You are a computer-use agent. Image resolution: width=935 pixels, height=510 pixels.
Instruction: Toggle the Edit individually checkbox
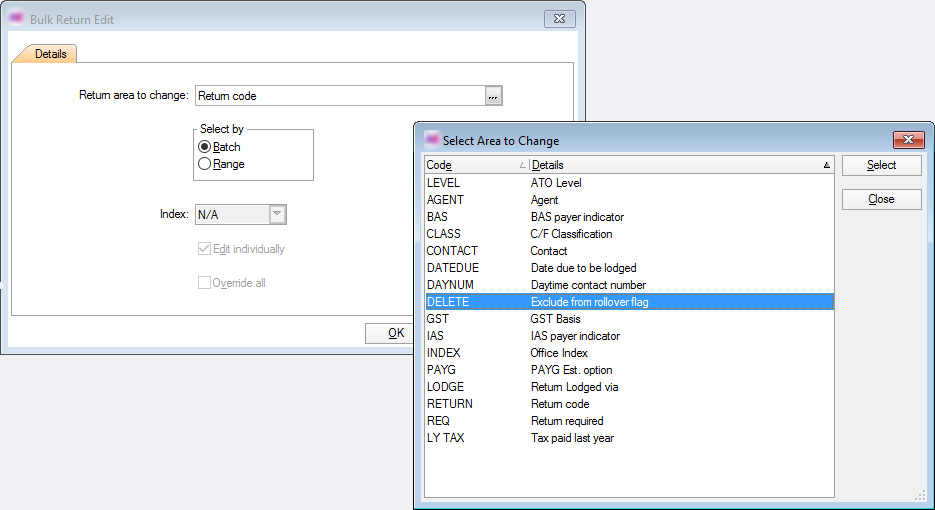(x=205, y=249)
